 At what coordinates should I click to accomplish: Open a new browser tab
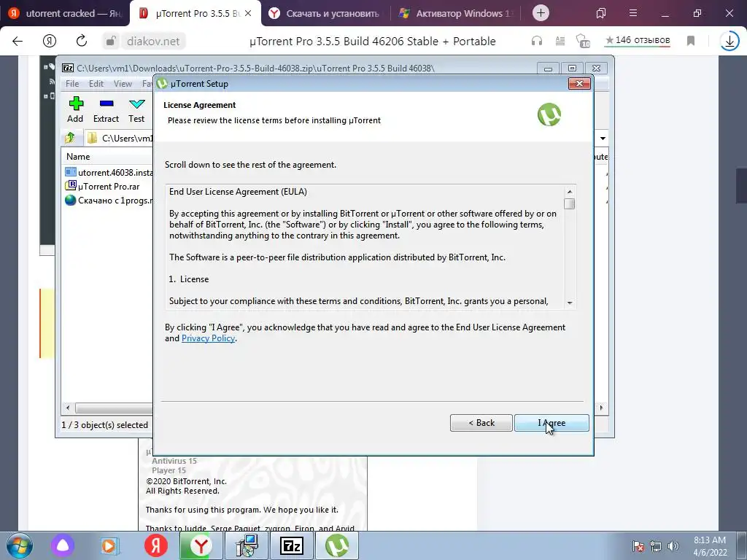click(x=541, y=13)
